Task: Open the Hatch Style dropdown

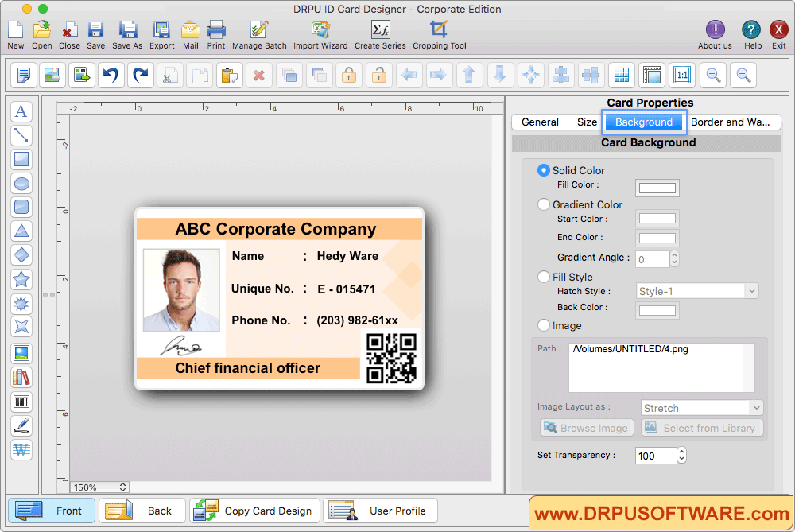Action: [697, 291]
